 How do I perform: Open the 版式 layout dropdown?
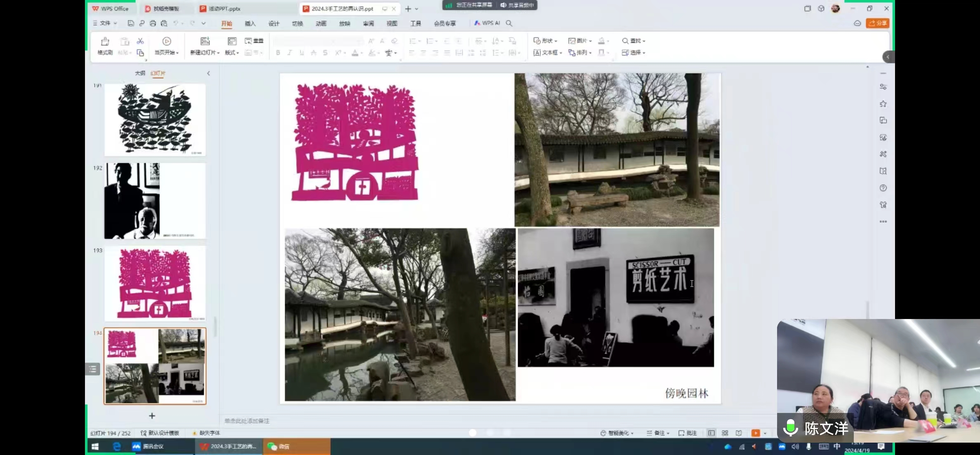[232, 53]
